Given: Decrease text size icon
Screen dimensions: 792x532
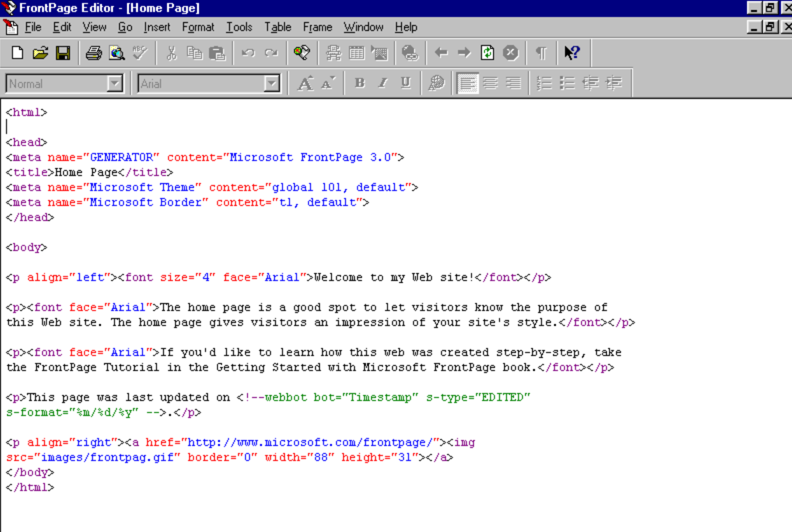Looking at the screenshot, I should tap(328, 83).
